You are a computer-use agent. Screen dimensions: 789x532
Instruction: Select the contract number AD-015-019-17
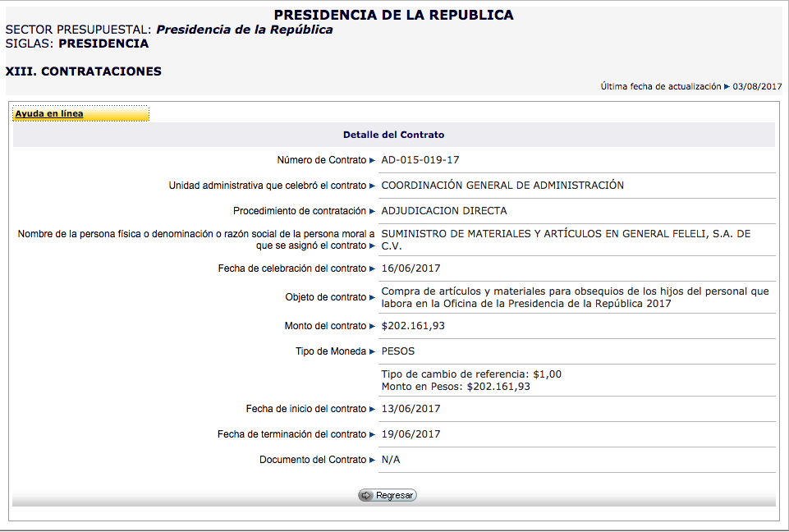420,160
